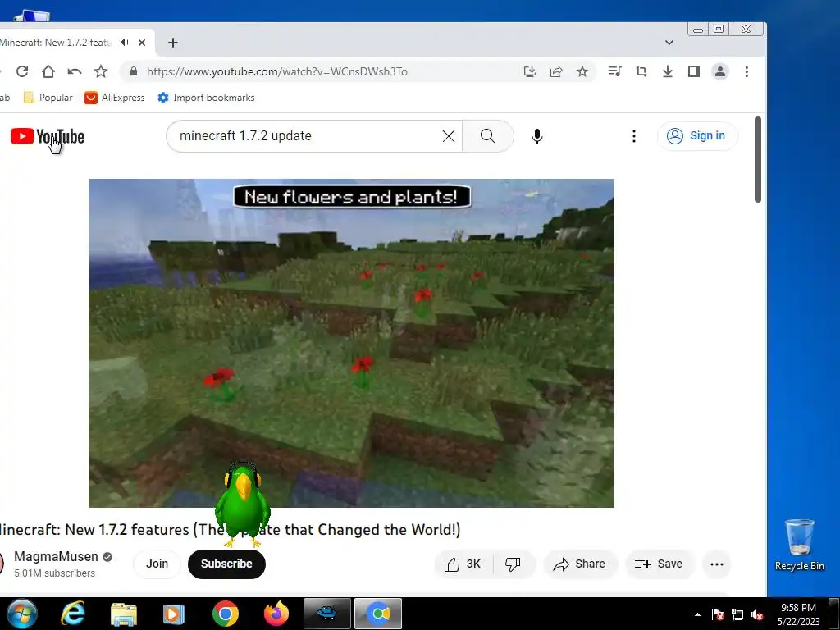This screenshot has width=840, height=630.
Task: Subscribe to MagmaMusen
Action: click(226, 564)
